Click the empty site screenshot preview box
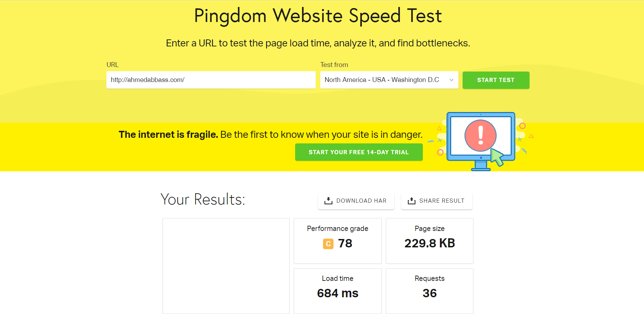Screen dimensions: 644x314 click(x=226, y=266)
